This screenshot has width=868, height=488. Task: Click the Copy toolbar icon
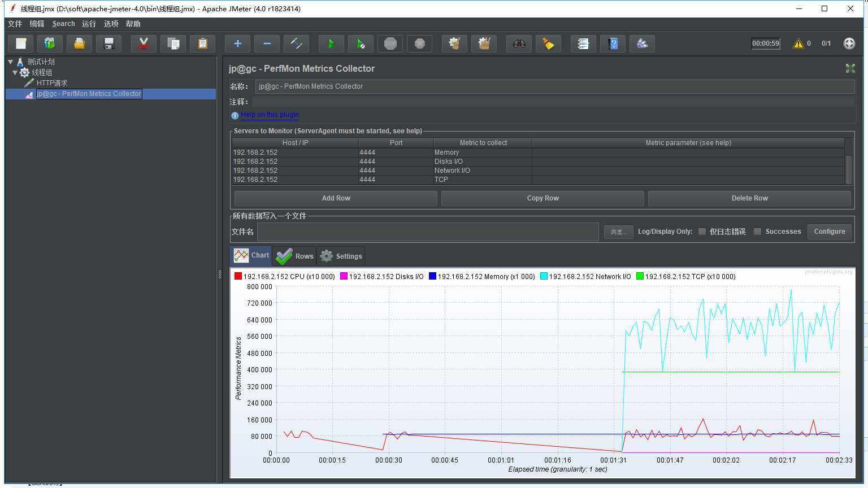click(173, 43)
